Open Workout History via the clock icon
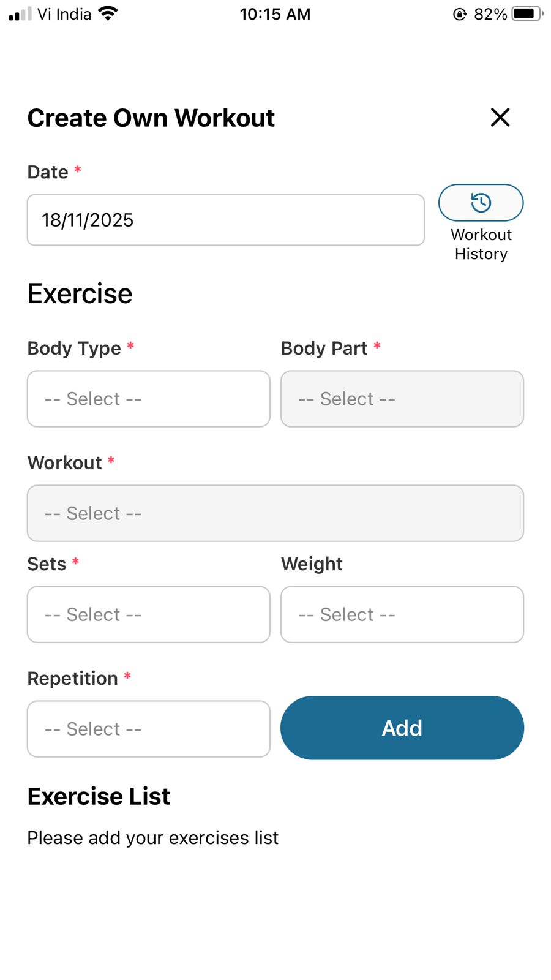The height and width of the screenshot is (980, 551). pyautogui.click(x=481, y=203)
